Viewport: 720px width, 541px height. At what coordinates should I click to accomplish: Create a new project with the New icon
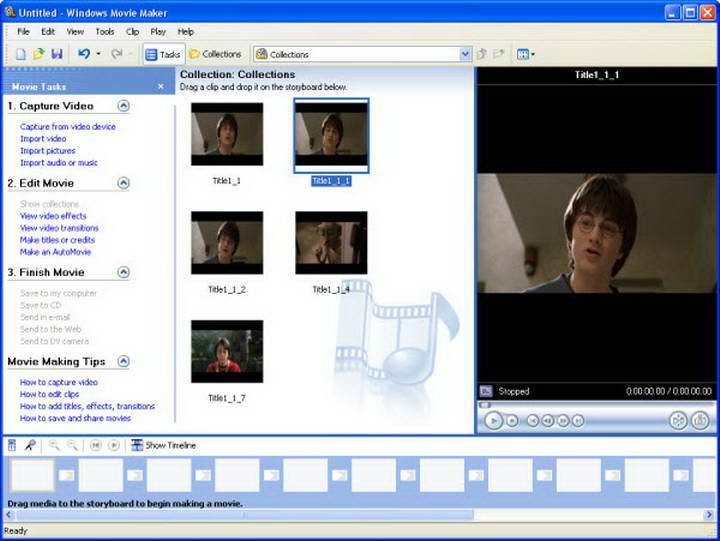tap(21, 54)
